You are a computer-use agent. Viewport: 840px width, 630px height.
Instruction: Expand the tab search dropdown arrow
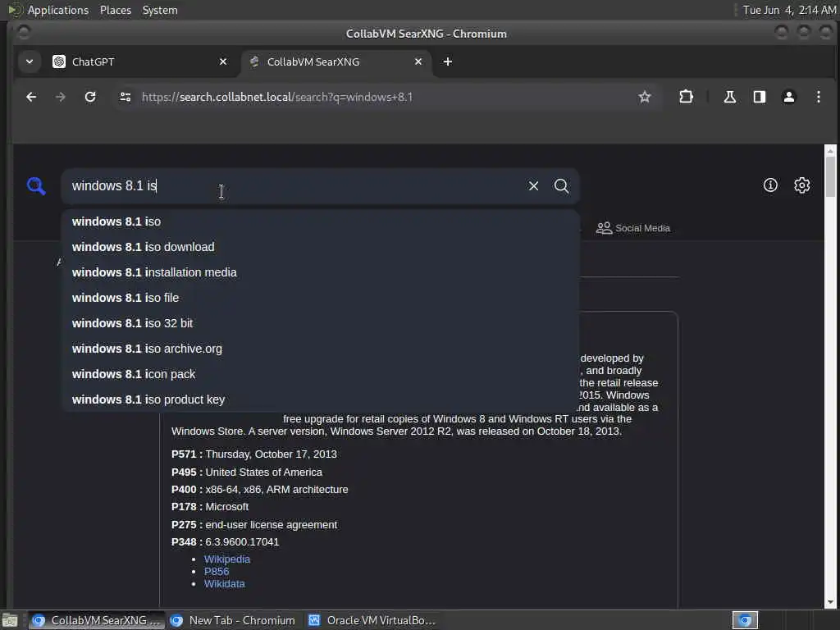(x=30, y=62)
